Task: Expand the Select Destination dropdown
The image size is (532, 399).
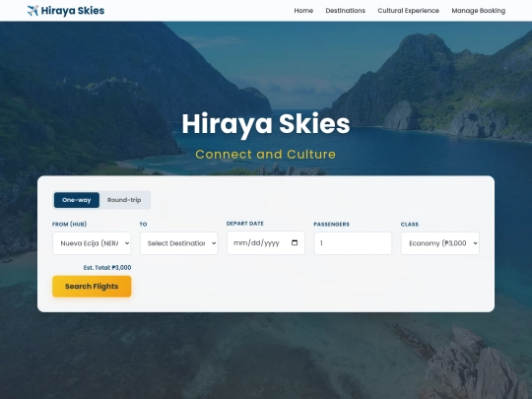Action: click(178, 243)
